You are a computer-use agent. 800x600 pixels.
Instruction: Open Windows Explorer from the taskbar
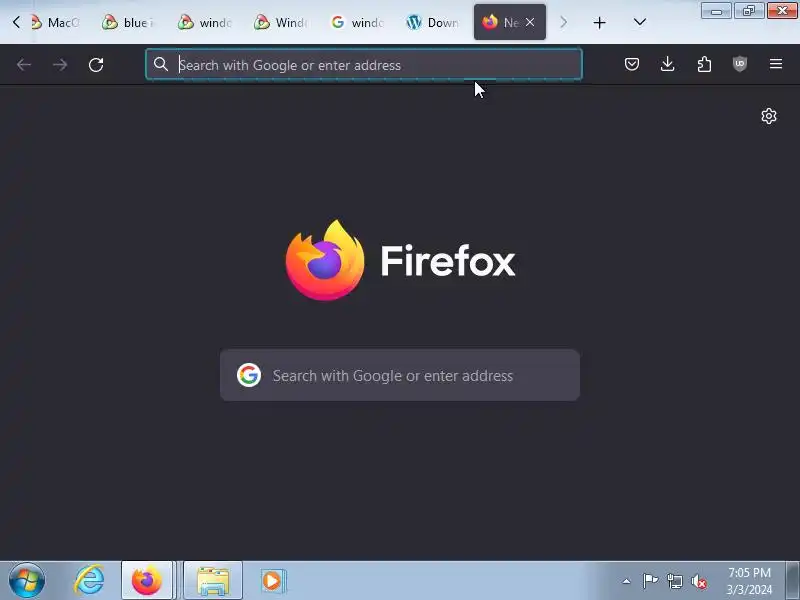[213, 581]
